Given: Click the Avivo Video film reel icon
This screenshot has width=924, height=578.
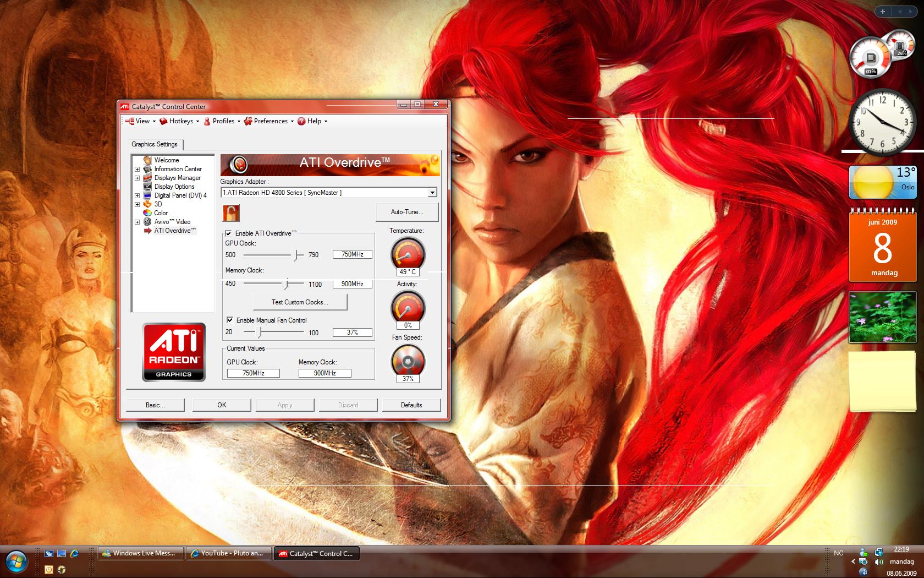Looking at the screenshot, I should tap(147, 222).
